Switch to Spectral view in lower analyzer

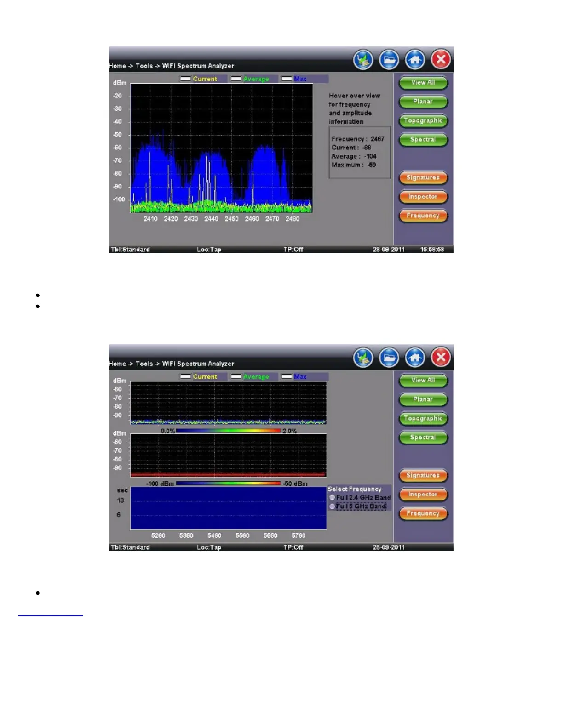click(423, 438)
